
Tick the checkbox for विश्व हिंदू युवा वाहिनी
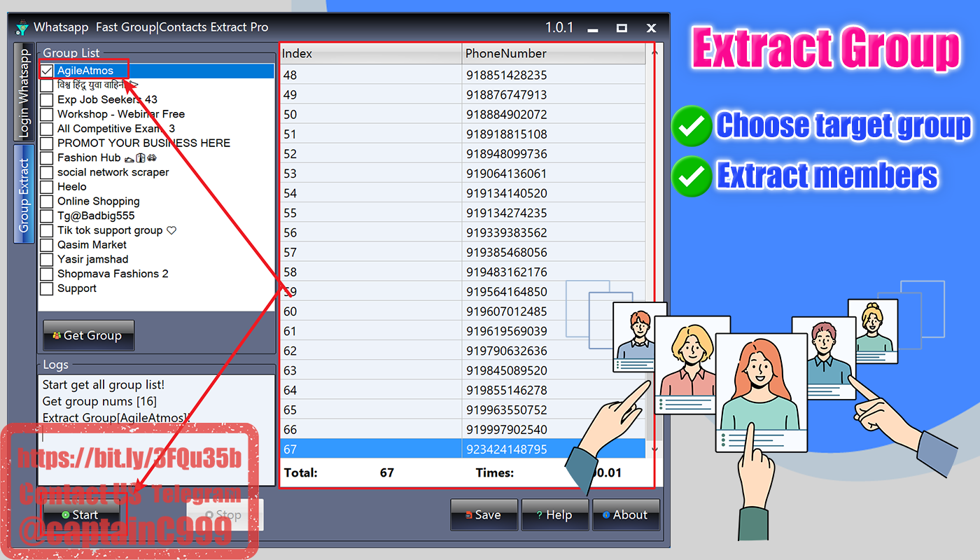tap(47, 85)
